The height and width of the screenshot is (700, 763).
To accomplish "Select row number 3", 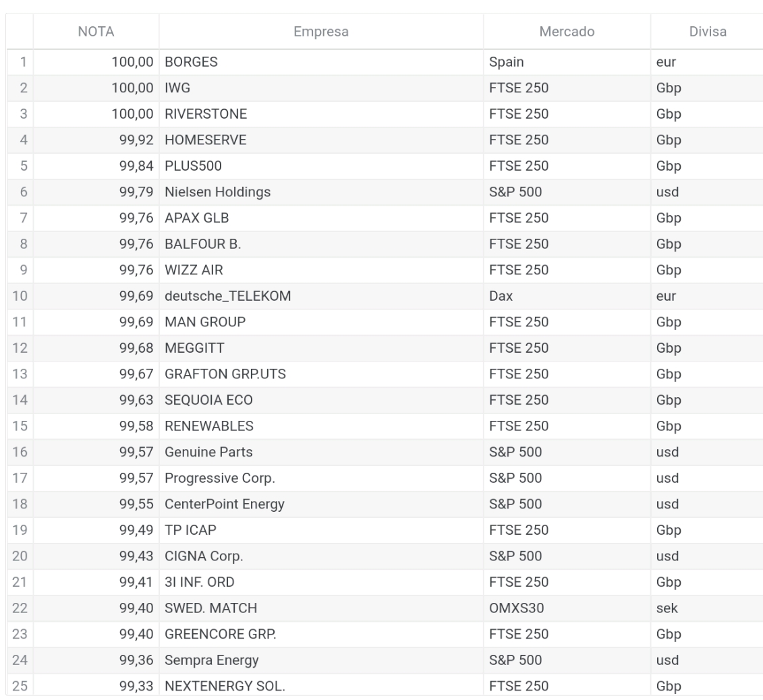I will pos(20,115).
